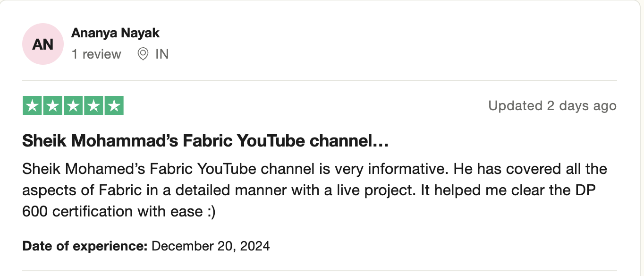Open Ananya Nayak's reviewer profile name

(x=115, y=33)
